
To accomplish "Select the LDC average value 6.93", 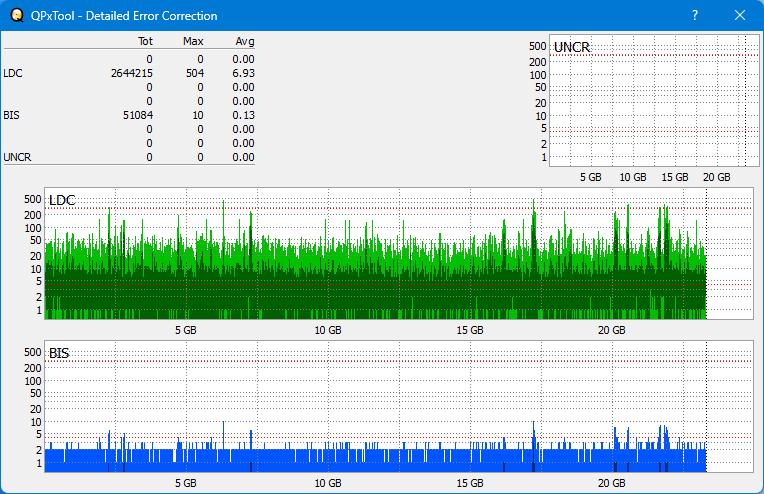I will click(x=243, y=73).
